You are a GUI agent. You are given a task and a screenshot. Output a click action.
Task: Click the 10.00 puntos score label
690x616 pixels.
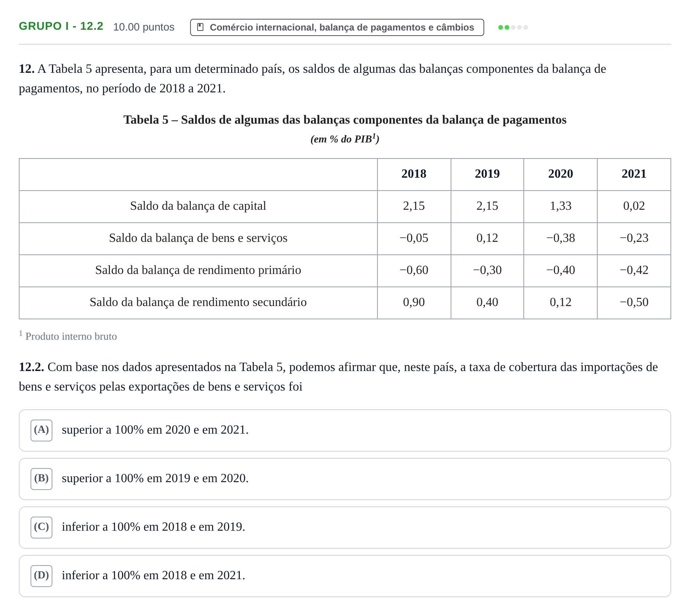point(144,27)
